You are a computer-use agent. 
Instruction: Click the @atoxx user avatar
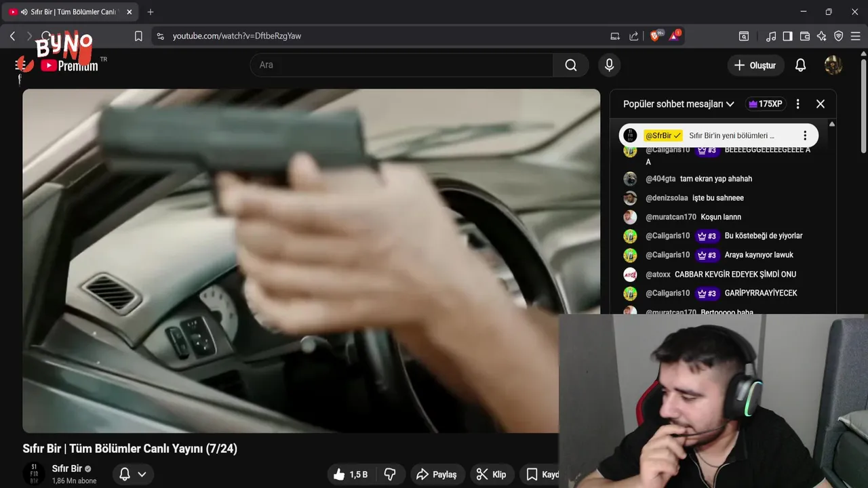pos(630,274)
